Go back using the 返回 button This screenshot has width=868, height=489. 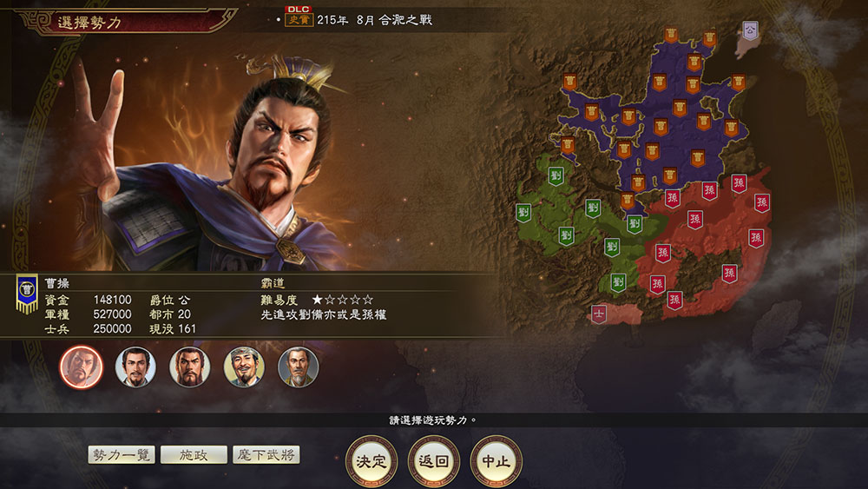(x=433, y=460)
